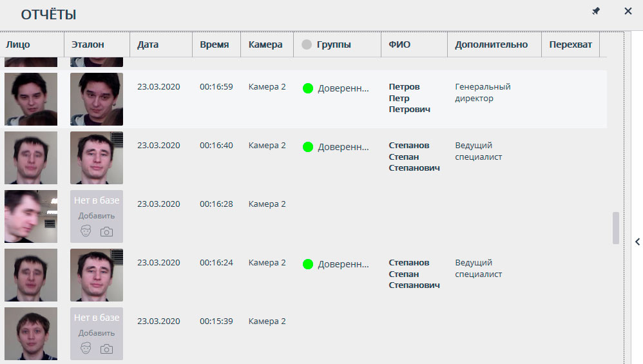643x364 pixels.
Task: Toggle the gray Группы circle in header
Action: coord(307,45)
